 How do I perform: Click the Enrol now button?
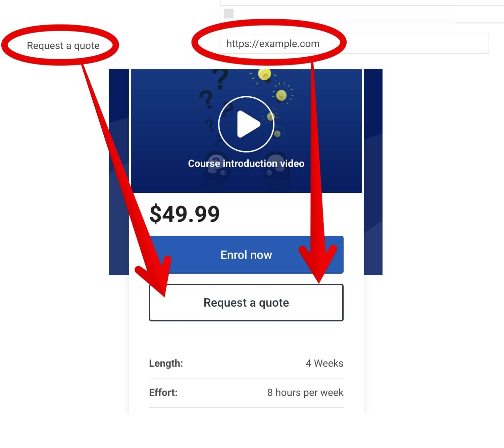point(246,255)
